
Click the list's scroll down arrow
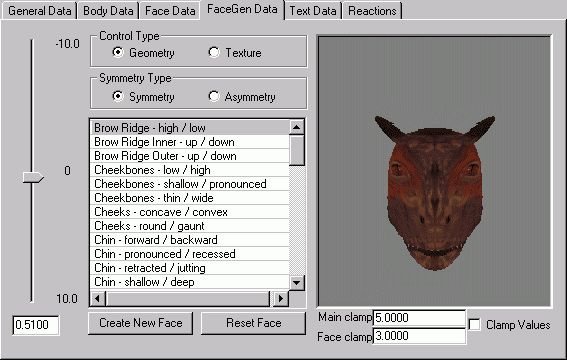coord(297,282)
